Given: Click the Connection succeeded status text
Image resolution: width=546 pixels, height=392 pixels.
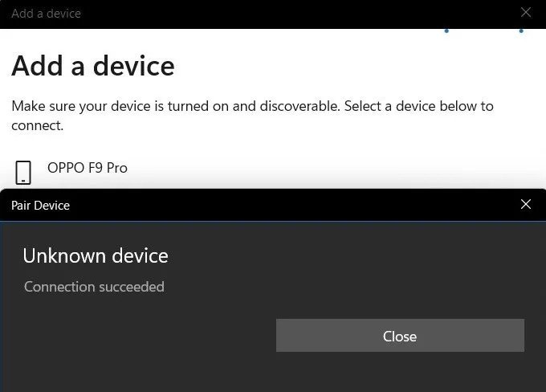Looking at the screenshot, I should click(x=94, y=287).
